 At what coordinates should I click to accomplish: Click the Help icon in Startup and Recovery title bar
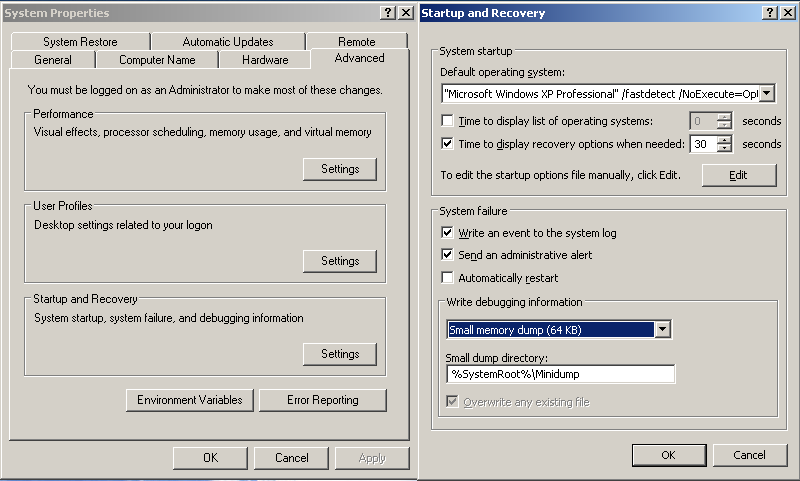pyautogui.click(x=771, y=13)
